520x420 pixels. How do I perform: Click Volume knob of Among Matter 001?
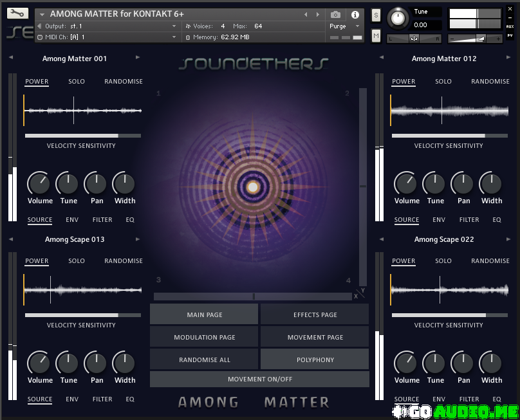pyautogui.click(x=39, y=183)
